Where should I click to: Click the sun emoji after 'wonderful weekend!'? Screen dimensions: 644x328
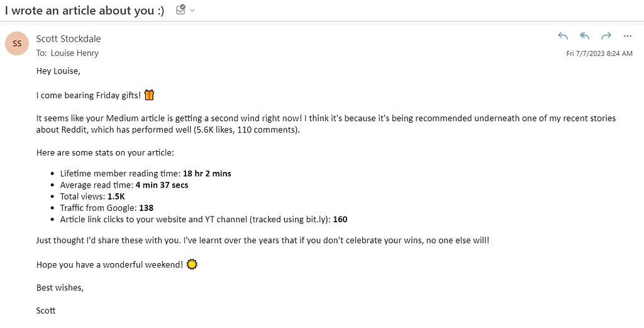[192, 264]
